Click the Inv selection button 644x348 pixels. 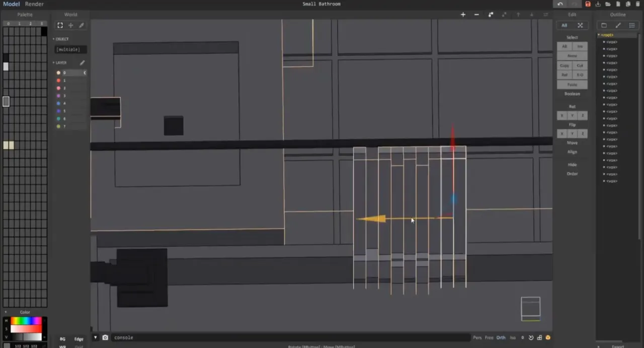pos(580,46)
